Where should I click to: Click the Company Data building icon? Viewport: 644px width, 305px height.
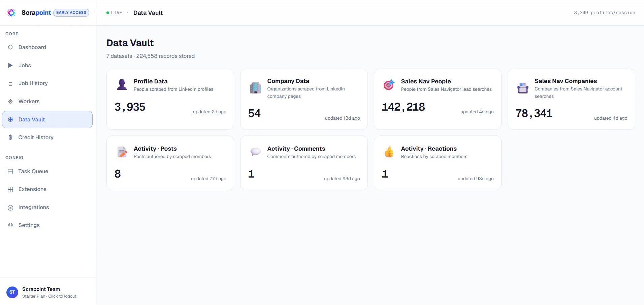[255, 88]
